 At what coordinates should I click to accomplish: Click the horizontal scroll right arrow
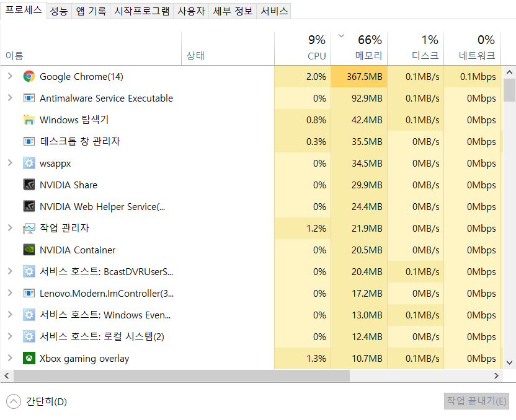[496, 375]
